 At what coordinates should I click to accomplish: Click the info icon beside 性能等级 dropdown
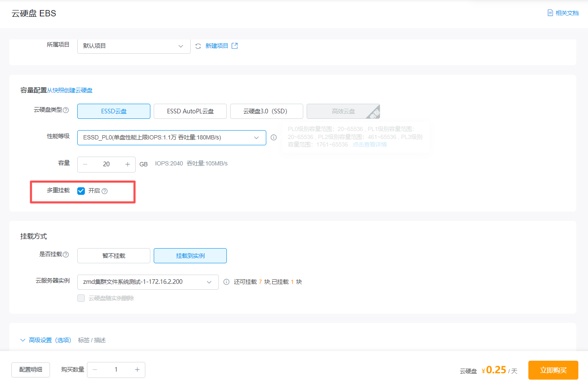(274, 137)
